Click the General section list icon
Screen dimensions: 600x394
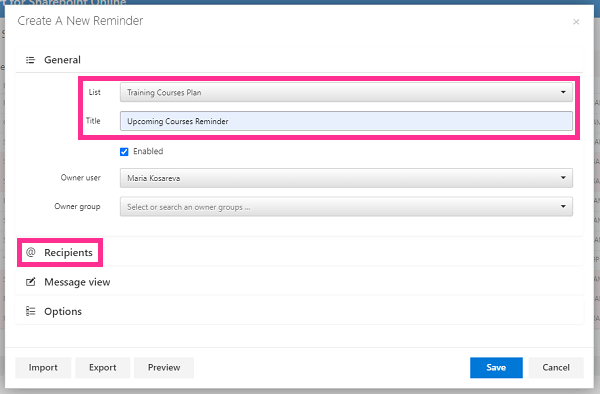[x=30, y=60]
